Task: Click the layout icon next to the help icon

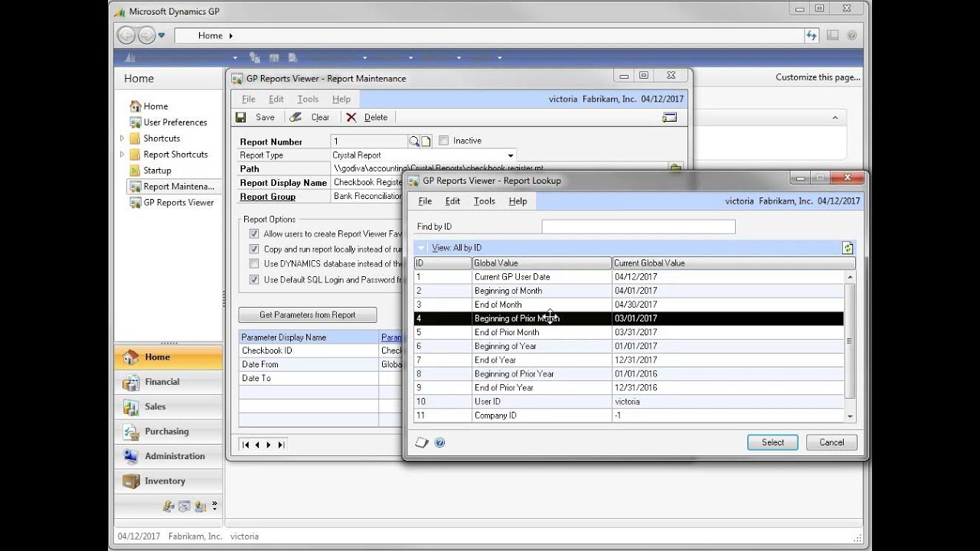Action: 832,35
